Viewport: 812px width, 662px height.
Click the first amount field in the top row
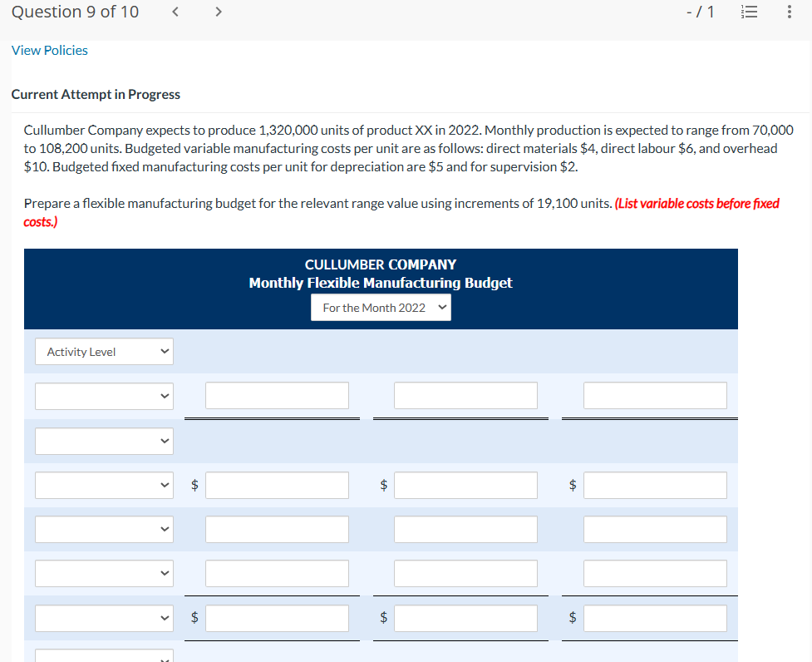point(277,395)
